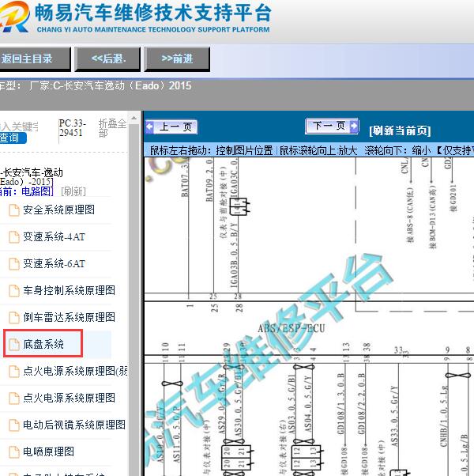Go back with <<后退 button
The height and width of the screenshot is (476, 474).
click(x=108, y=59)
